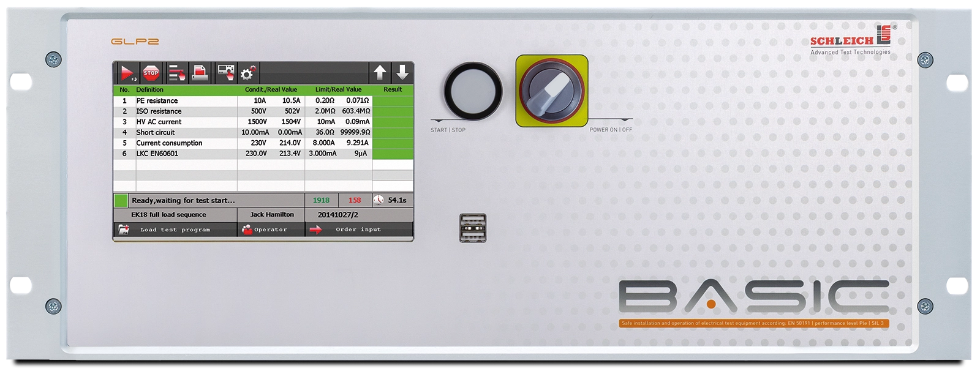Click the Operator button
This screenshot has height=374, width=980.
coord(271,230)
